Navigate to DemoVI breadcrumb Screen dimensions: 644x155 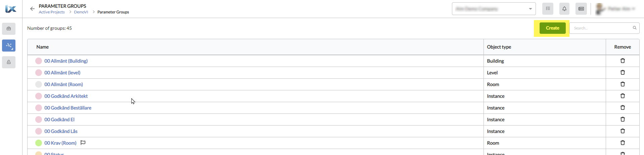pyautogui.click(x=81, y=12)
